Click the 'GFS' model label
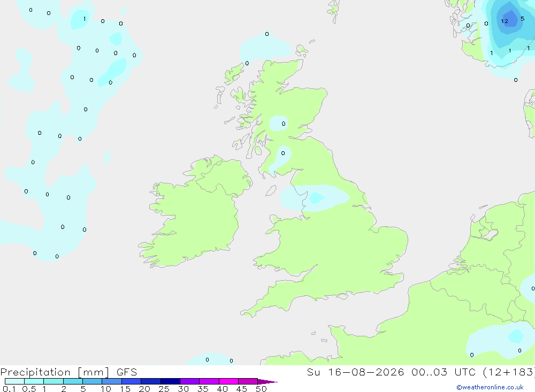Viewport: 535px width, 392px height. 127,372
